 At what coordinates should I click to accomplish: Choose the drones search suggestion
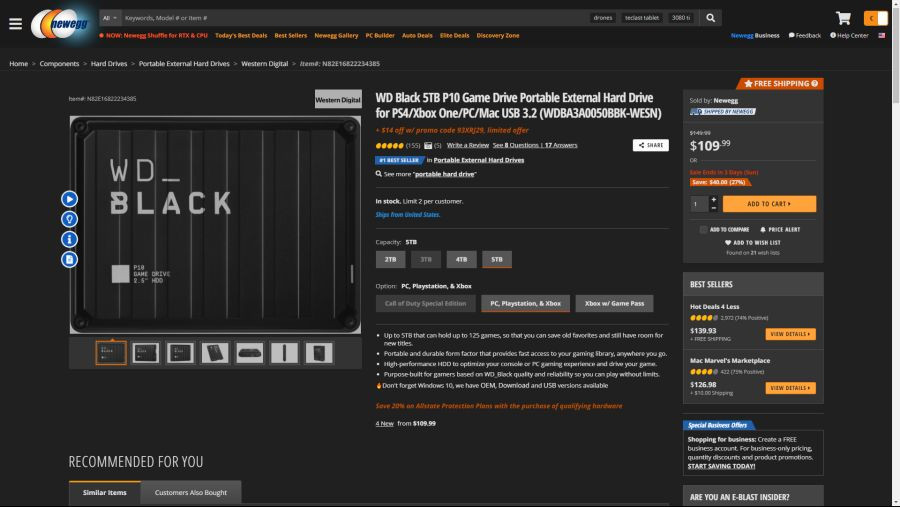pos(603,18)
